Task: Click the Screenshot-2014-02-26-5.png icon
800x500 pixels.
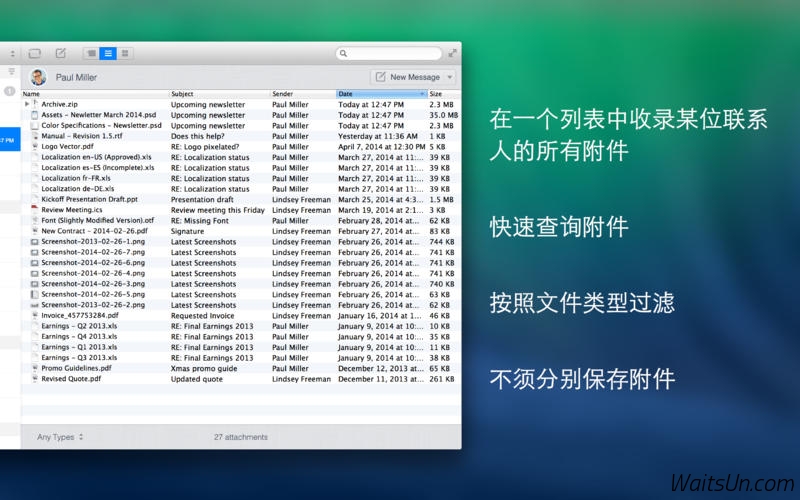Action: 35,294
